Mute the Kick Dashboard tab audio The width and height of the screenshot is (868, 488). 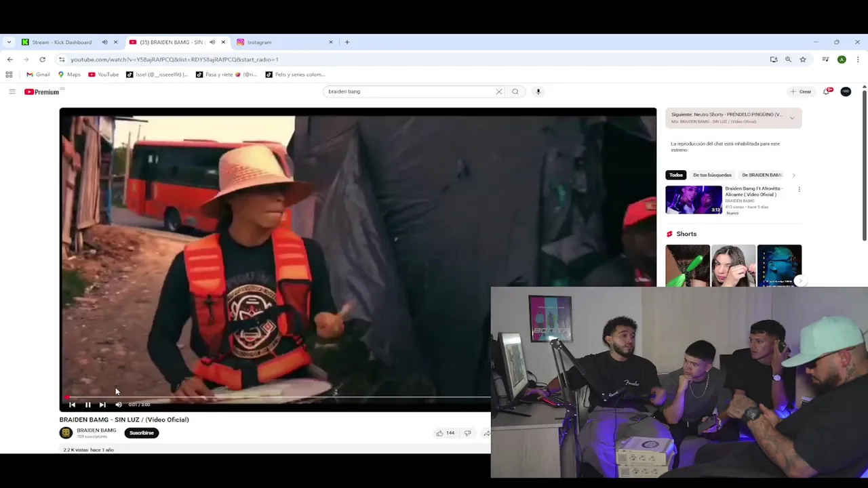(x=104, y=42)
